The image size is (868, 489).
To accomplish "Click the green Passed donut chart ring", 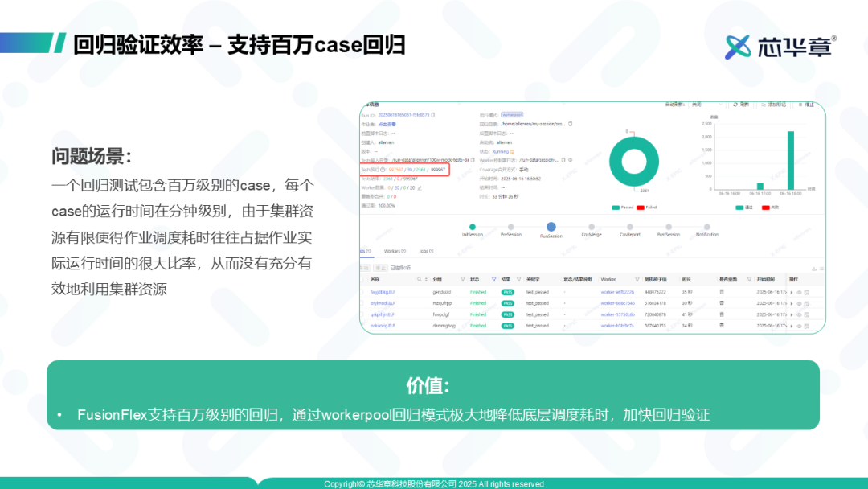I will point(615,162).
